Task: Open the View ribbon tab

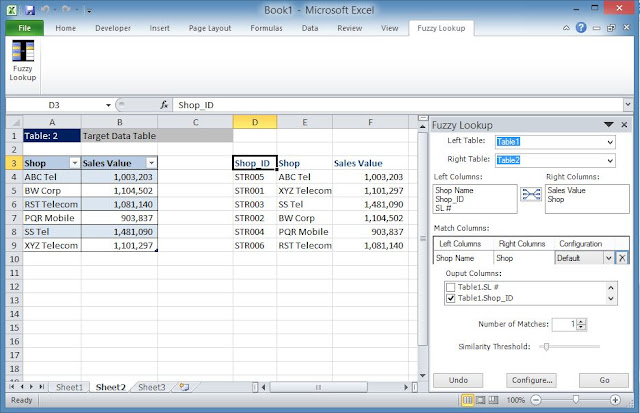Action: pyautogui.click(x=389, y=28)
